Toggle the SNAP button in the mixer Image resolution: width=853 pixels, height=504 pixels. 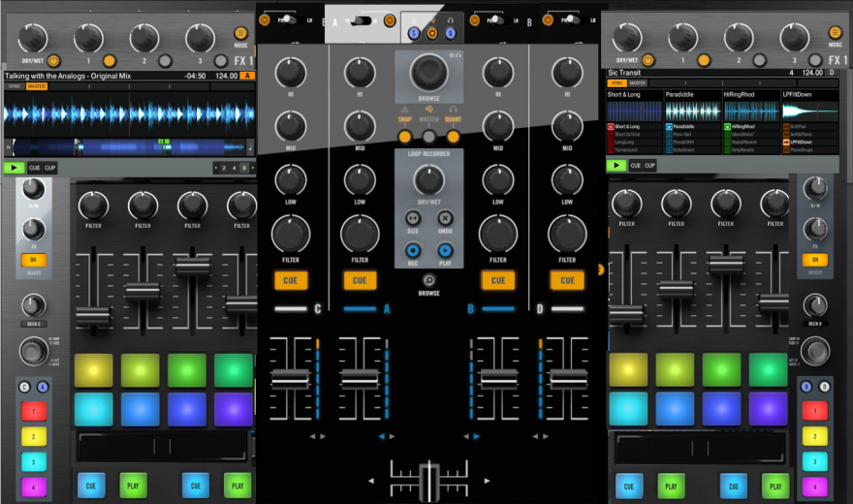click(405, 136)
